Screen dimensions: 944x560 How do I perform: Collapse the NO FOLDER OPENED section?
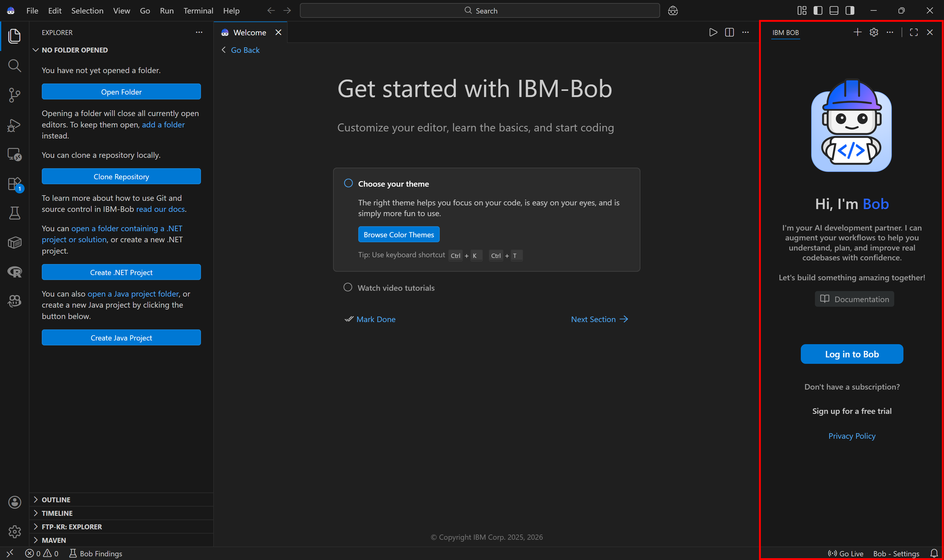(122, 50)
